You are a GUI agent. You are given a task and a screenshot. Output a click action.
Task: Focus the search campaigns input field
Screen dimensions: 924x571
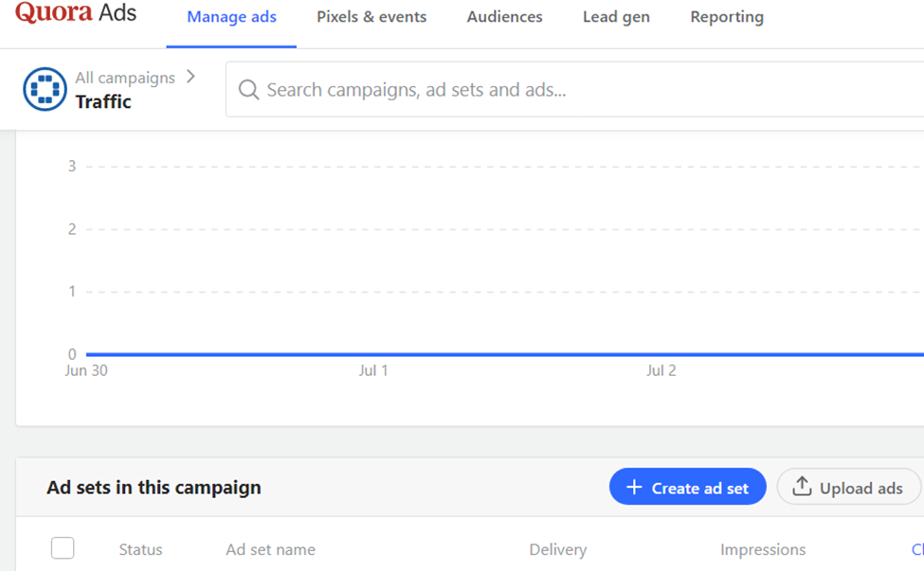click(569, 90)
